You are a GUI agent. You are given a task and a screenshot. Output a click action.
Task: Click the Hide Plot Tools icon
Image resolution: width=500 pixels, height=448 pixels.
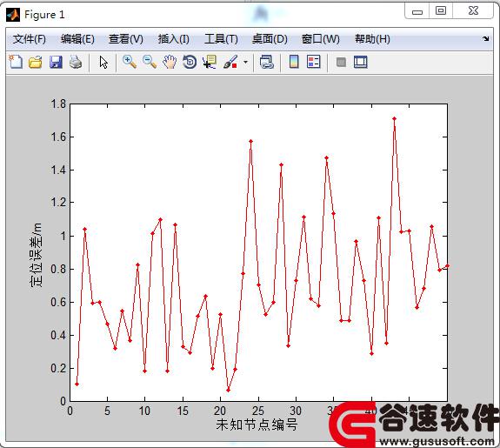[x=341, y=62]
